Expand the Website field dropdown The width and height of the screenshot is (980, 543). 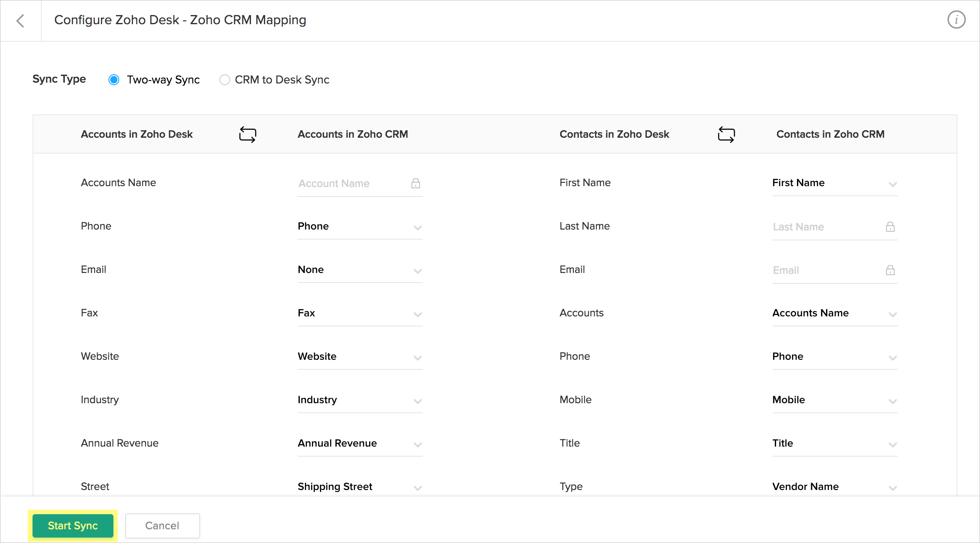(359, 357)
